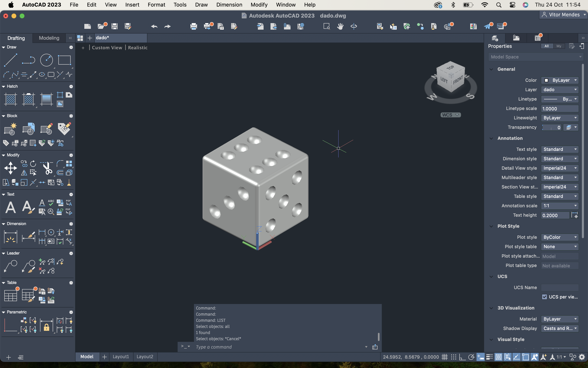Select the Multileader tool

pyautogui.click(x=10, y=266)
